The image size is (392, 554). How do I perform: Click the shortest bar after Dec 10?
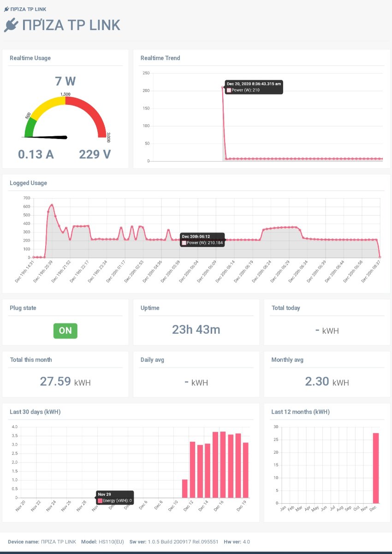pos(185,488)
